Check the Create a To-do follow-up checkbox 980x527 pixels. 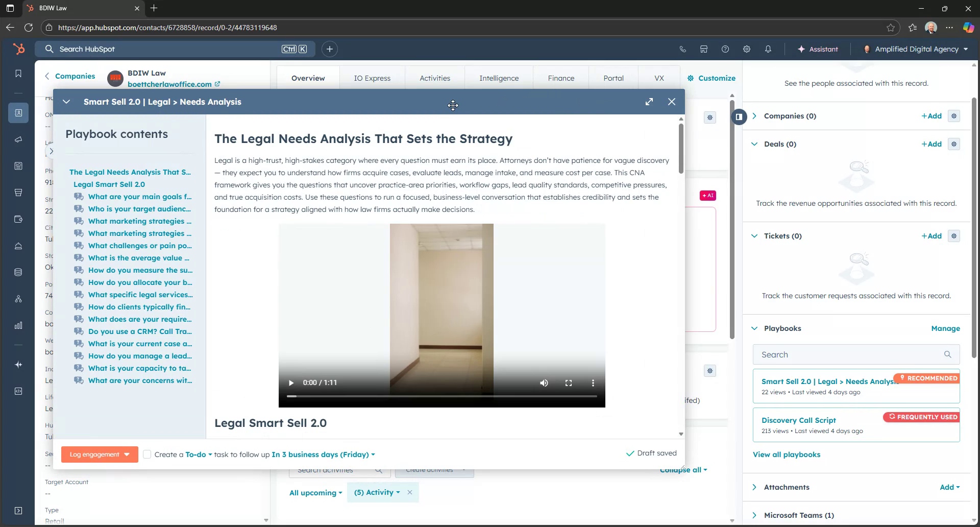coord(147,454)
